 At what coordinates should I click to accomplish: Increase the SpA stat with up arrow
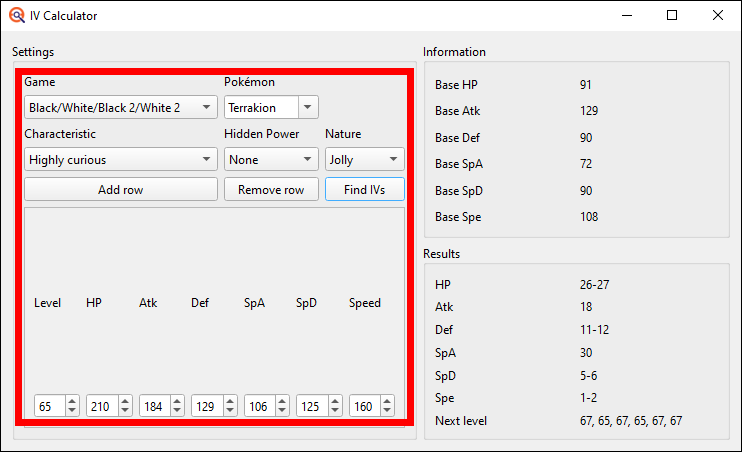click(x=282, y=402)
